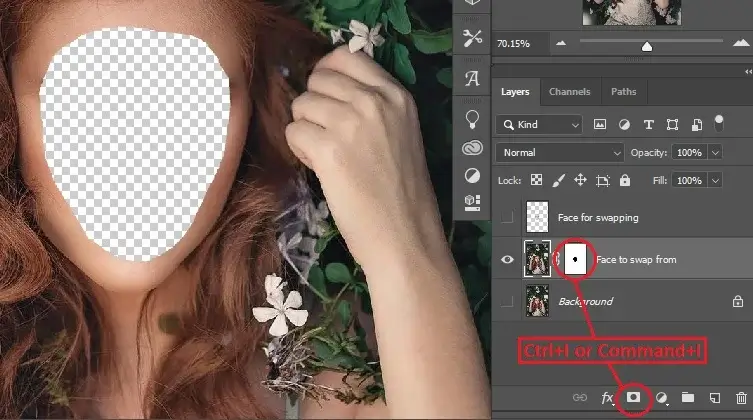Create new fill or adjustment layer
753x420 pixels.
[x=661, y=398]
